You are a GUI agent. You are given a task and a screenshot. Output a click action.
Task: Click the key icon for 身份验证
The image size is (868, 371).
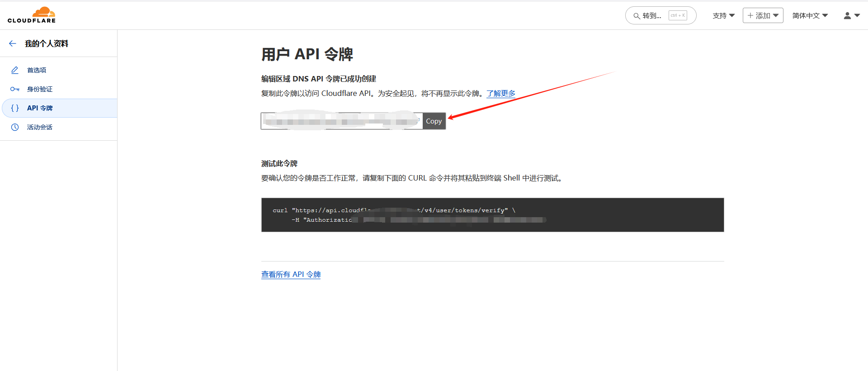coord(15,89)
